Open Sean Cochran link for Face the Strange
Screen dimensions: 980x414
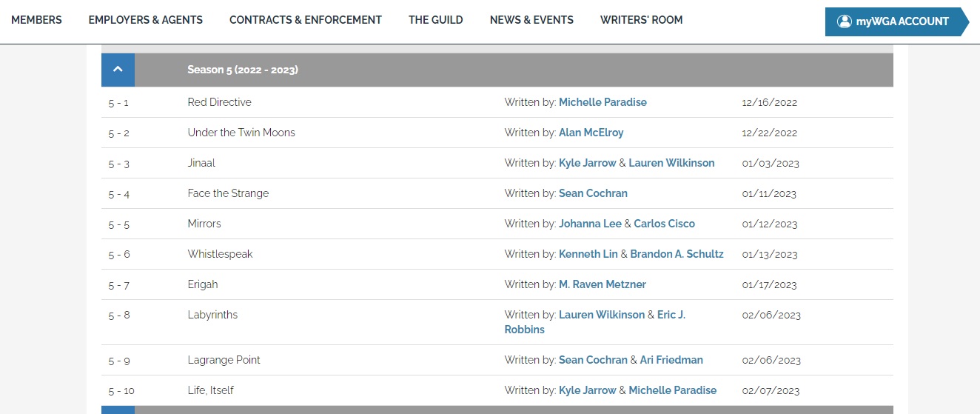593,193
